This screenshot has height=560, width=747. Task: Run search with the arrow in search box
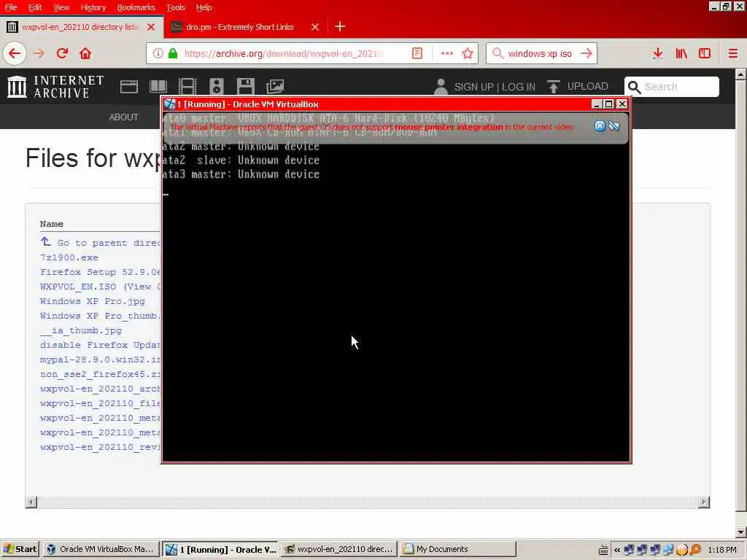587,53
